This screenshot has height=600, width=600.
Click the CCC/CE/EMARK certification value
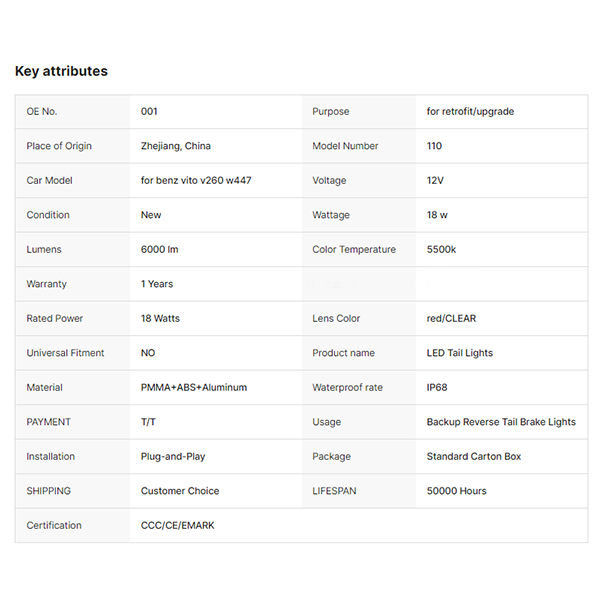pyautogui.click(x=178, y=525)
